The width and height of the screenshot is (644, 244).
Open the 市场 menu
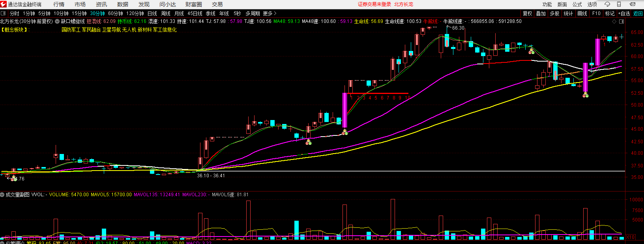[x=80, y=4]
